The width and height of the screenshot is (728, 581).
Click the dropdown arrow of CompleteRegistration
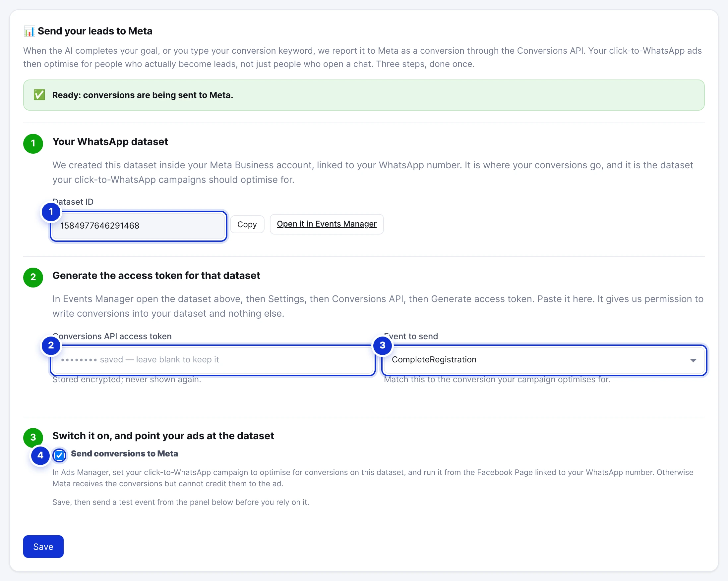(693, 360)
